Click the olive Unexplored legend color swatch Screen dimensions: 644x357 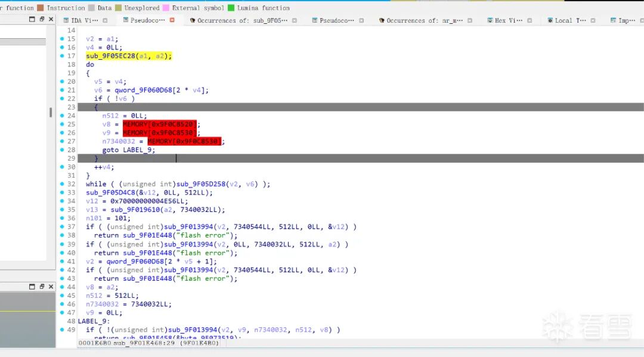118,8
